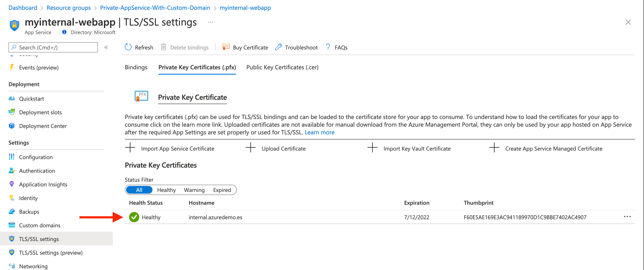
Task: Click hostname internal.azuredemo.es cell
Action: pyautogui.click(x=215, y=217)
